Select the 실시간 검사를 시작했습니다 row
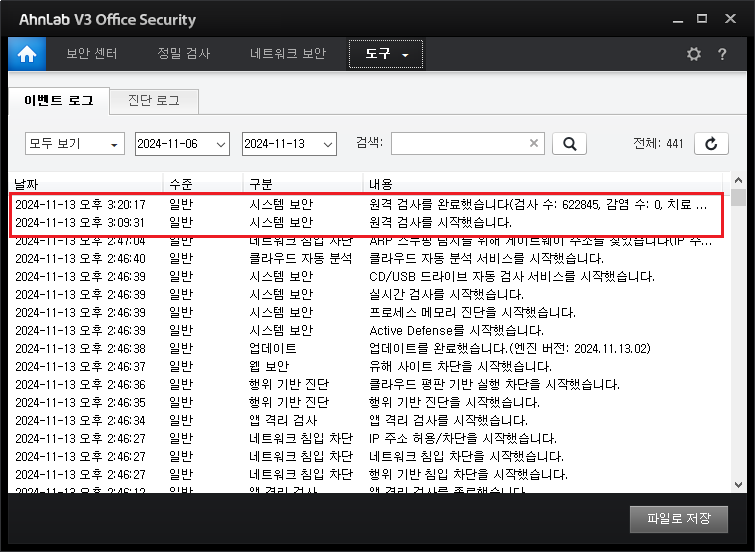The height and width of the screenshot is (552, 755). click(366, 294)
